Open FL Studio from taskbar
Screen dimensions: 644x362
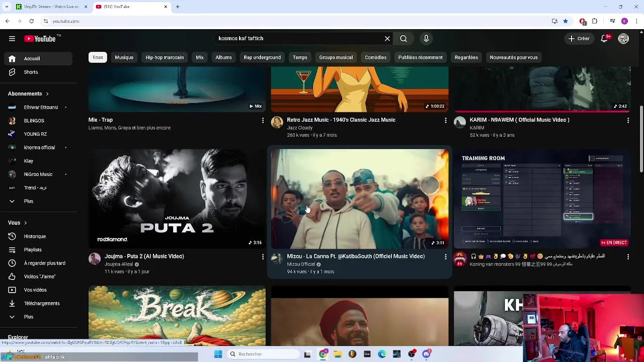pyautogui.click(x=352, y=354)
